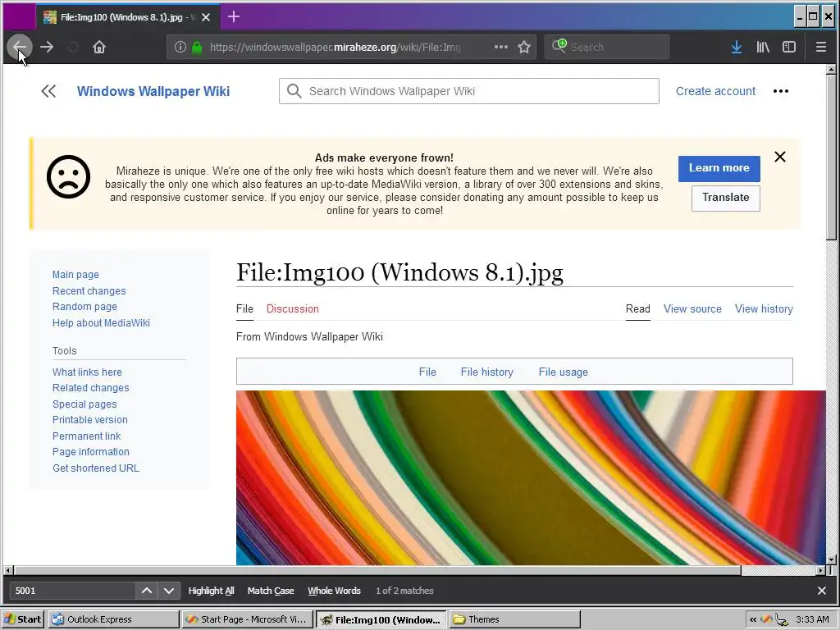Open page actions three-dot menu in address bar
Viewport: 840px width, 630px height.
(x=501, y=47)
